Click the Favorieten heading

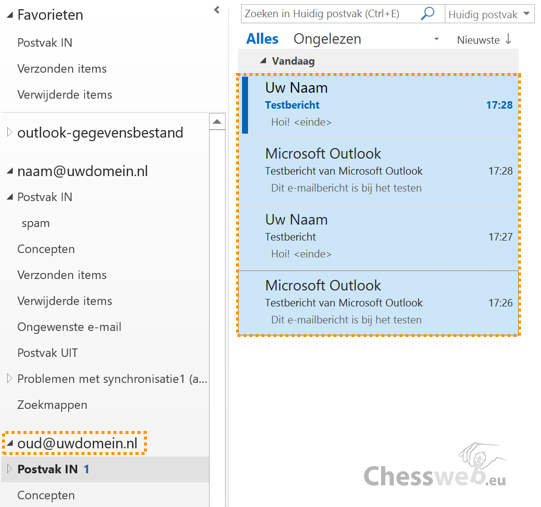(50, 15)
